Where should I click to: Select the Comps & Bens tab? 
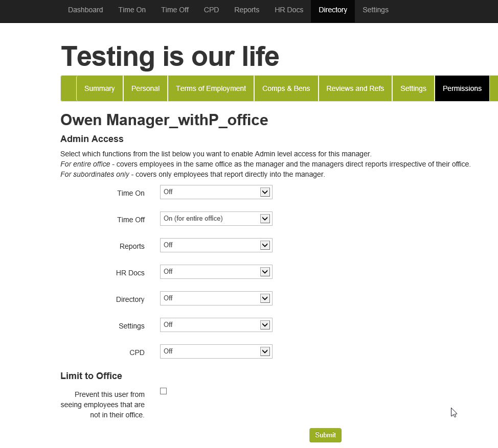pos(286,88)
